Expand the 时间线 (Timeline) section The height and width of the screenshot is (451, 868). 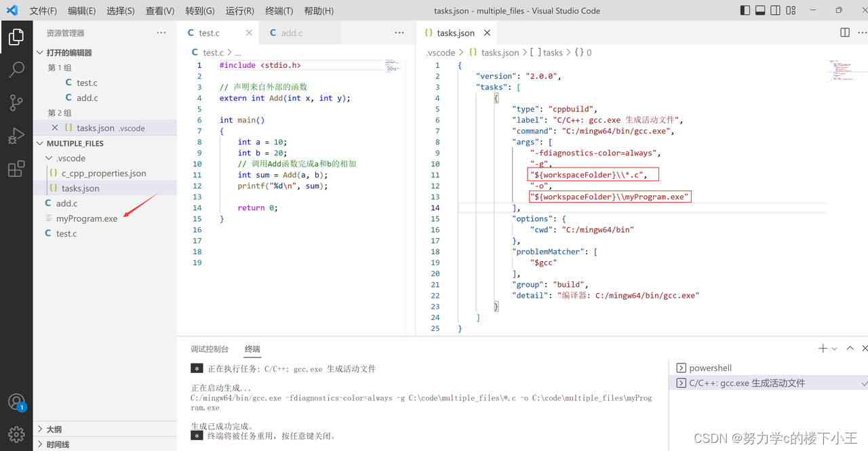[57, 444]
